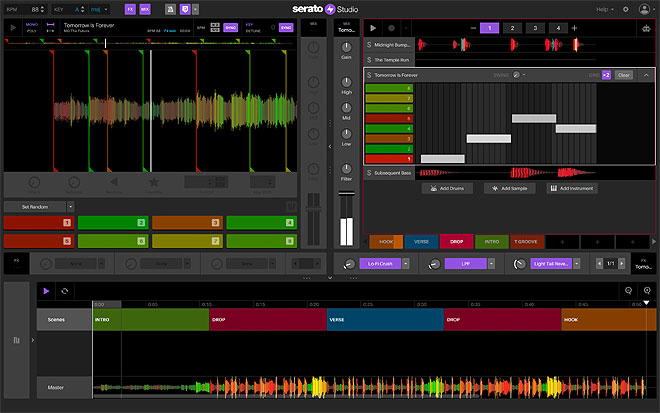The image size is (660, 413).
Task: Toggle solo on Subsequent Bass track
Action: pyautogui.click(x=369, y=172)
